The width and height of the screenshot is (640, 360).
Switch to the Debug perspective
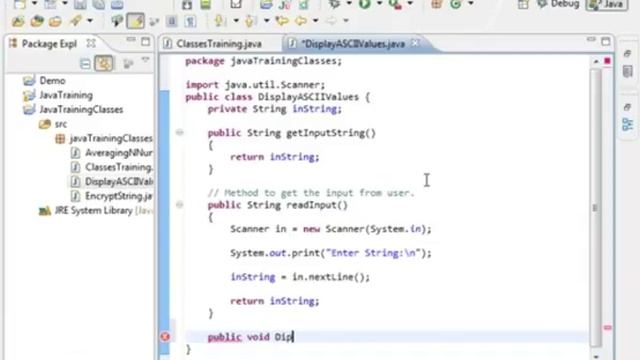[x=558, y=4]
